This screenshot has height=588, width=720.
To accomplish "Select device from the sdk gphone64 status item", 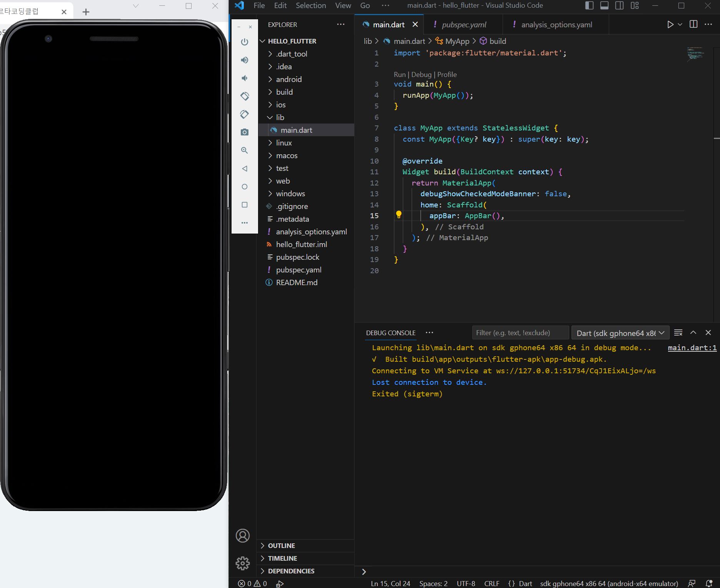I will click(x=609, y=583).
